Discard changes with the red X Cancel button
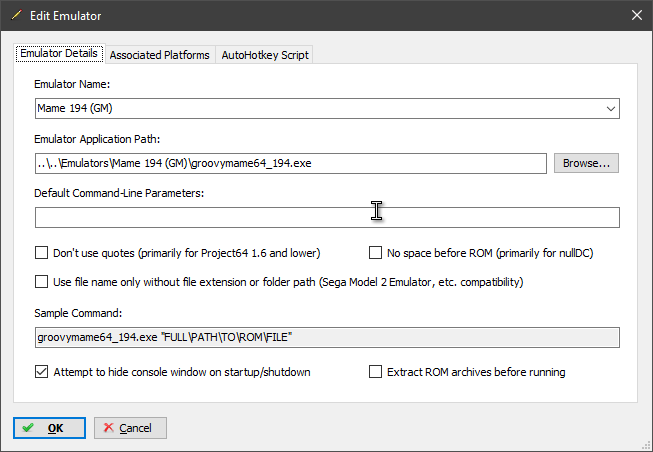 (x=130, y=428)
